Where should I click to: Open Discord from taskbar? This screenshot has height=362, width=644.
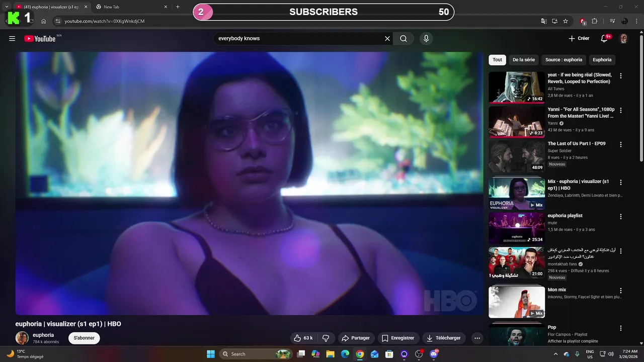434,354
